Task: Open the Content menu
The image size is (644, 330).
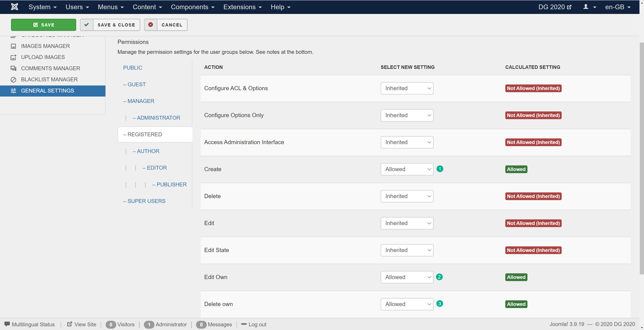Action: coord(147,7)
